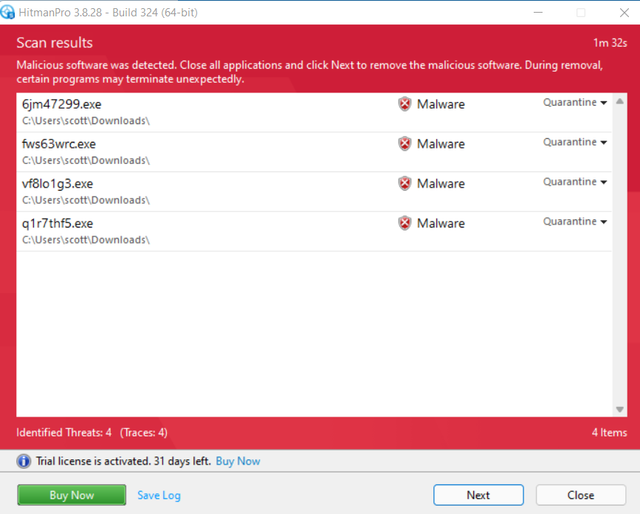Image resolution: width=640 pixels, height=514 pixels.
Task: Click the Close button at bottom
Action: [x=580, y=495]
